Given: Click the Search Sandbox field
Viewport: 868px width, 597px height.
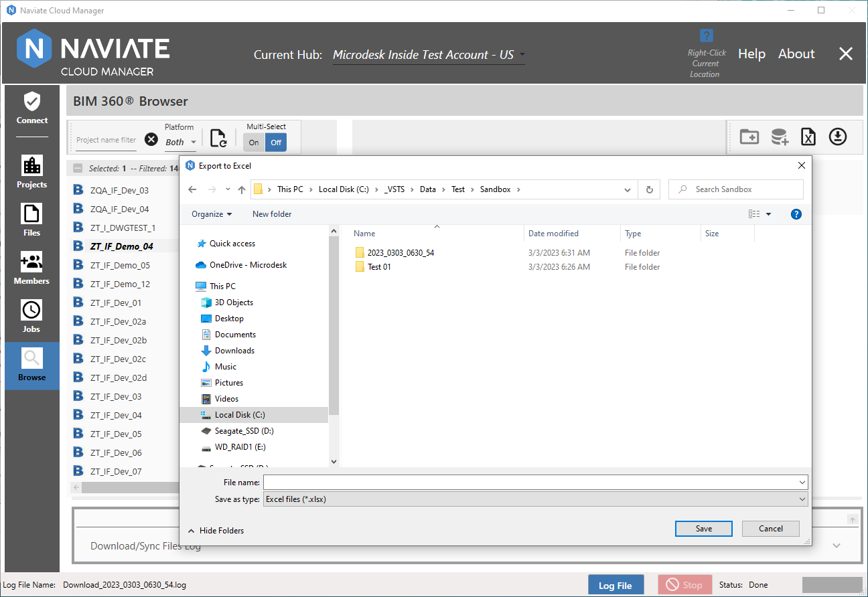Looking at the screenshot, I should click(735, 189).
